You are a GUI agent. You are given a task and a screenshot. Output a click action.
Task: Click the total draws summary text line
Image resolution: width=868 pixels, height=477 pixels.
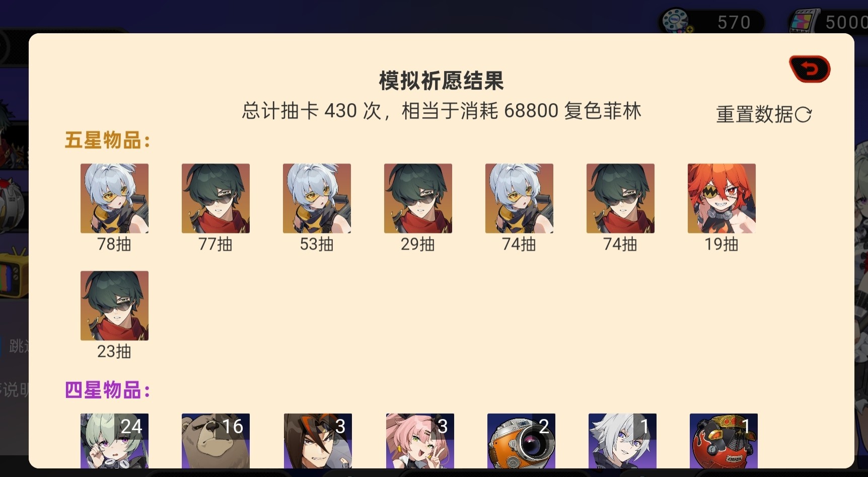[441, 111]
